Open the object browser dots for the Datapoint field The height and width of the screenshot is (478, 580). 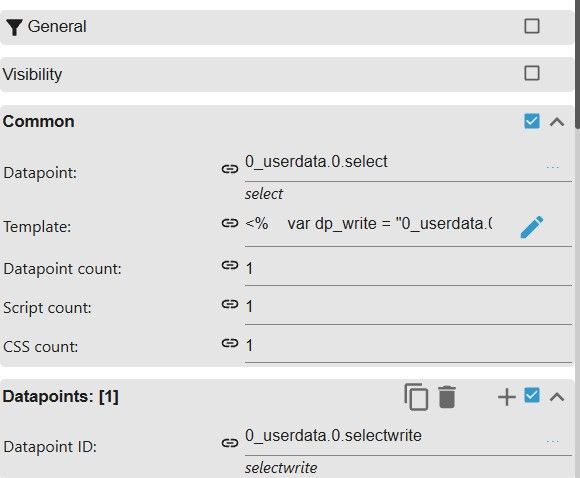[552, 167]
